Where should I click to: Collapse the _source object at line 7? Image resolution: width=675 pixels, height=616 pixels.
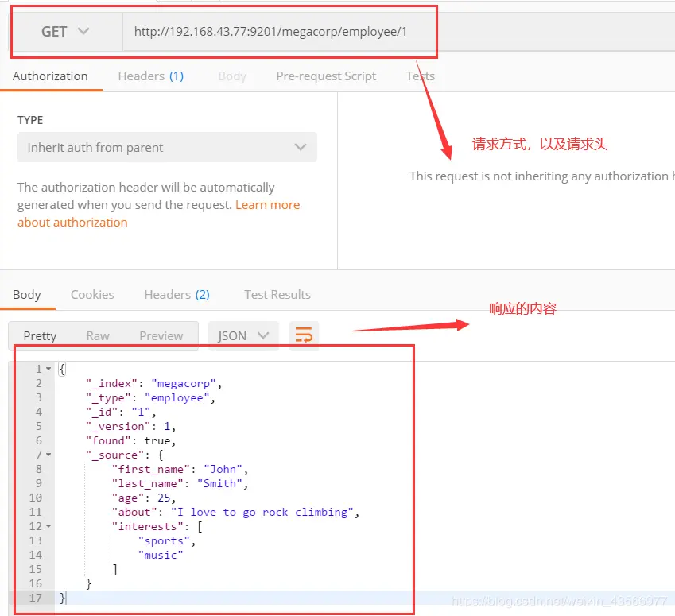[48, 455]
